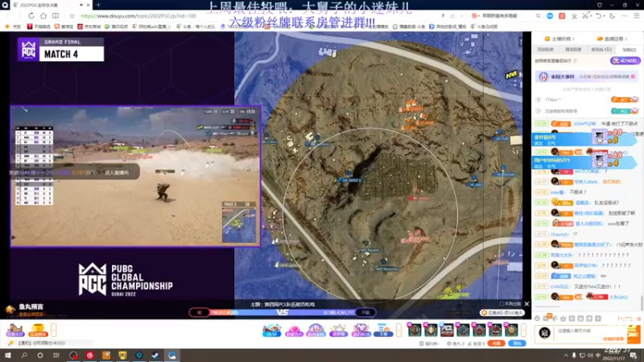Switch to the 日活跃度 ranking tab
This screenshot has height=362, width=644.
(x=546, y=49)
